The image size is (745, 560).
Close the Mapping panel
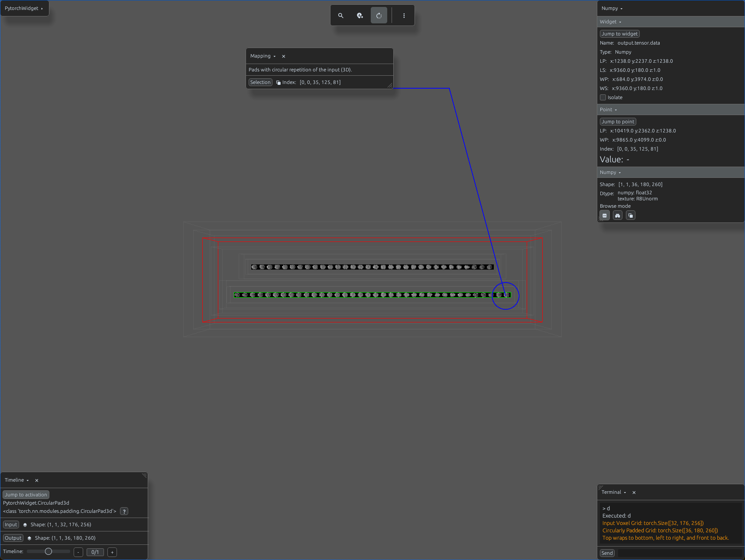pyautogui.click(x=284, y=56)
